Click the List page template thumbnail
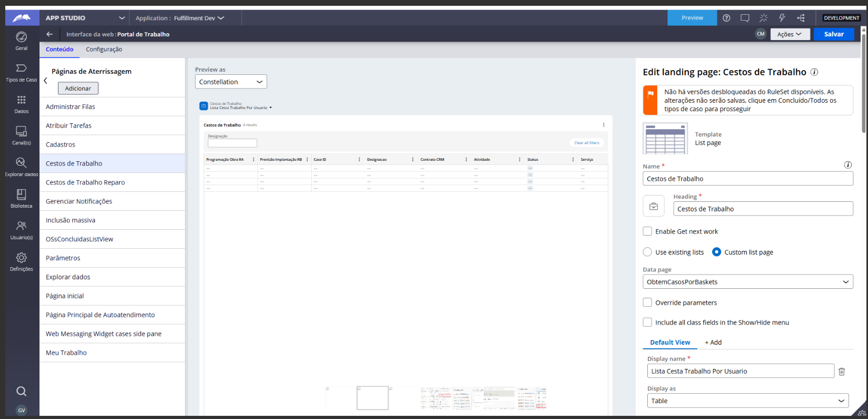Screen dimensions: 868x419 pyautogui.click(x=665, y=139)
